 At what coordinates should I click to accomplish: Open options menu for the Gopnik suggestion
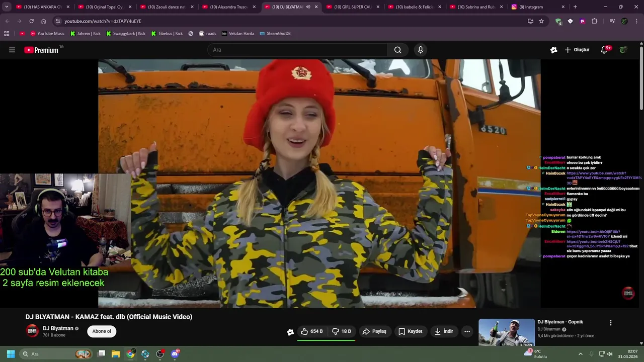coord(611,323)
